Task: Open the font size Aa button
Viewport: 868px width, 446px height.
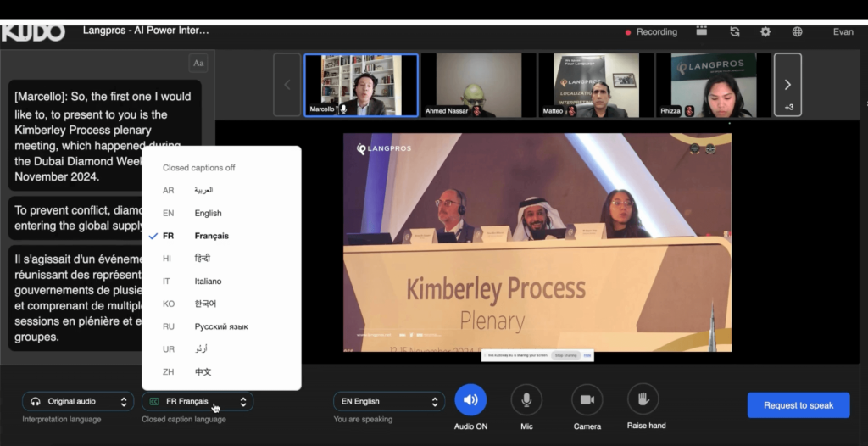Action: click(x=198, y=63)
